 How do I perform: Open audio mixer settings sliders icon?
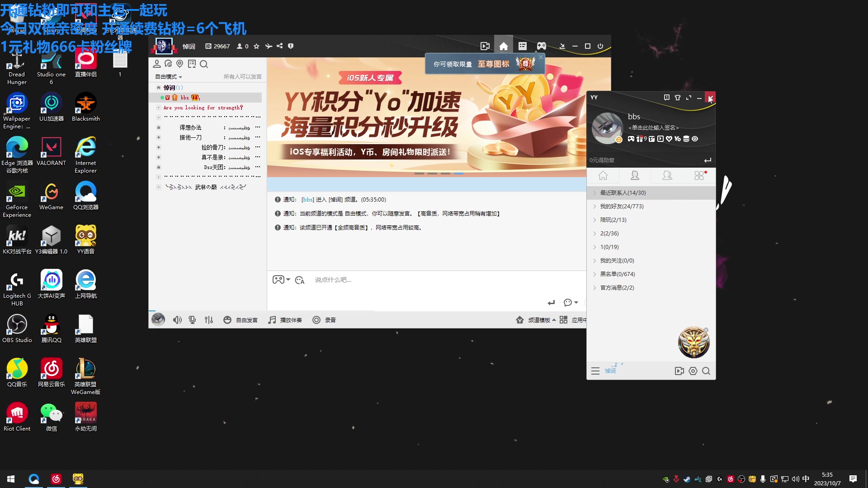tap(208, 320)
